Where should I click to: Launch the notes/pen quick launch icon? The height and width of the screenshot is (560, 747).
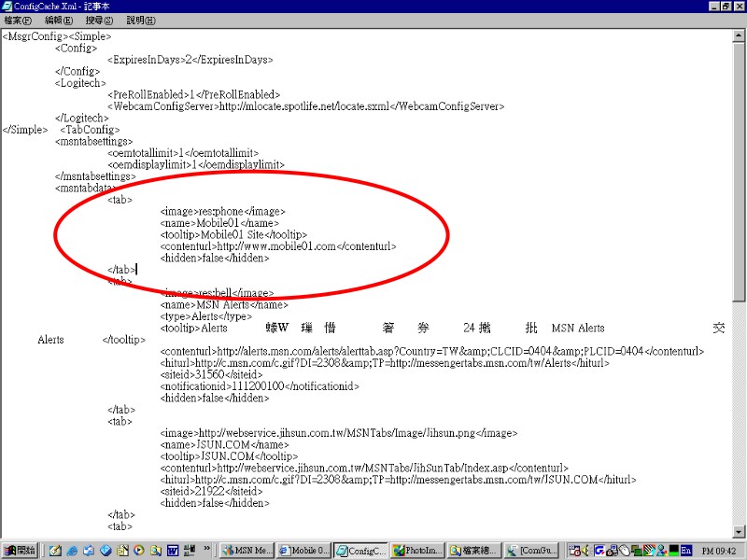coord(55,551)
